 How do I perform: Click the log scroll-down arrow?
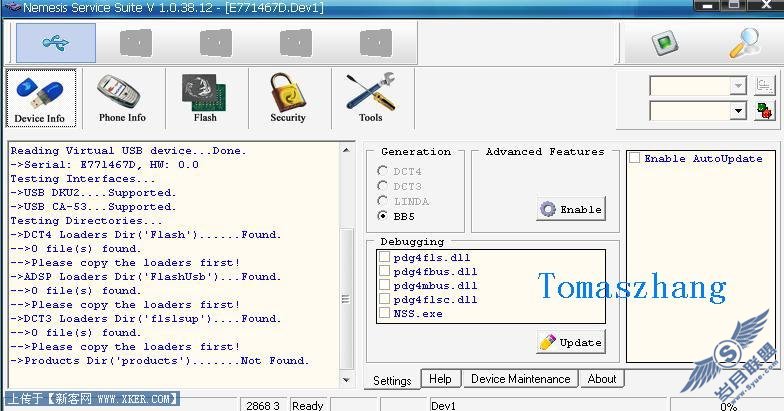(x=346, y=380)
